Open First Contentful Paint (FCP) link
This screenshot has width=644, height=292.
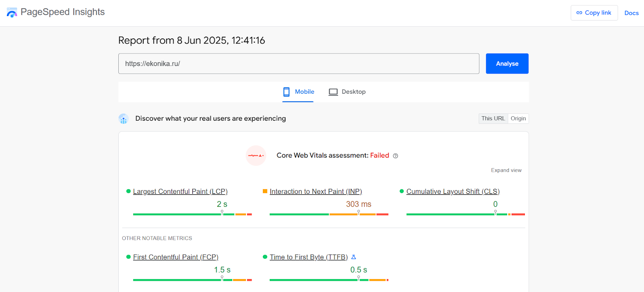click(x=176, y=257)
